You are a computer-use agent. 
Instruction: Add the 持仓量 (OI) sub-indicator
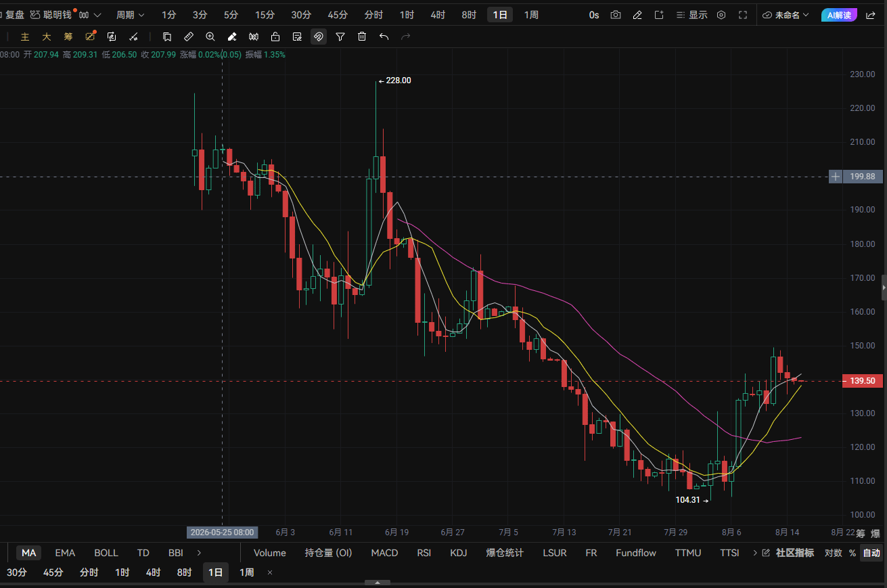329,553
